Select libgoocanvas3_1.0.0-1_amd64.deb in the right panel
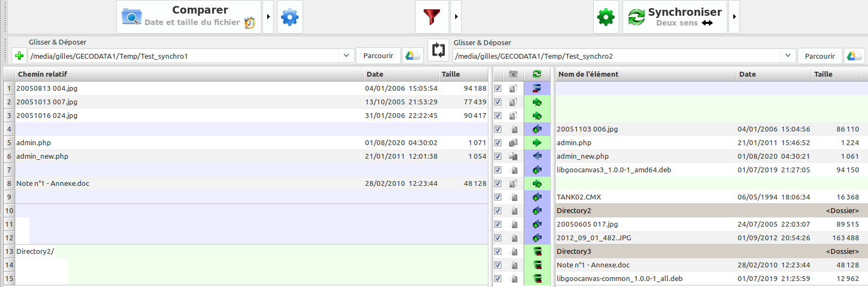This screenshot has width=868, height=287. point(614,170)
